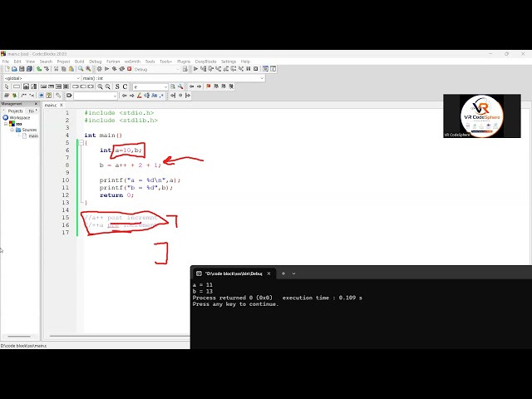Click the Management panel horizontal scrollbar
This screenshot has height=399, width=532.
coord(19,337)
